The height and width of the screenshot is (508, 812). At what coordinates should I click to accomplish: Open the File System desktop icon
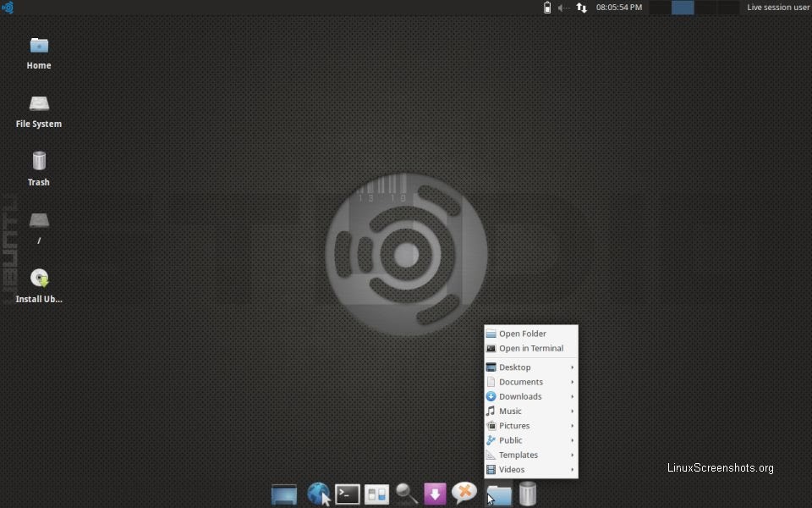click(x=39, y=112)
